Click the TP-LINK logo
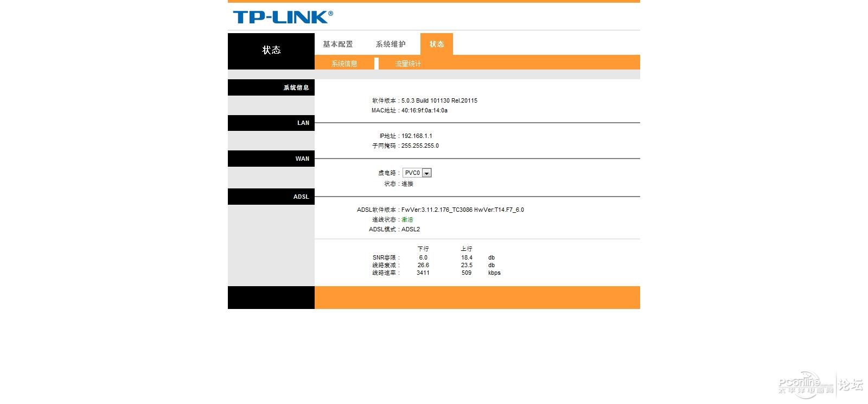This screenshot has width=868, height=404. 283,17
